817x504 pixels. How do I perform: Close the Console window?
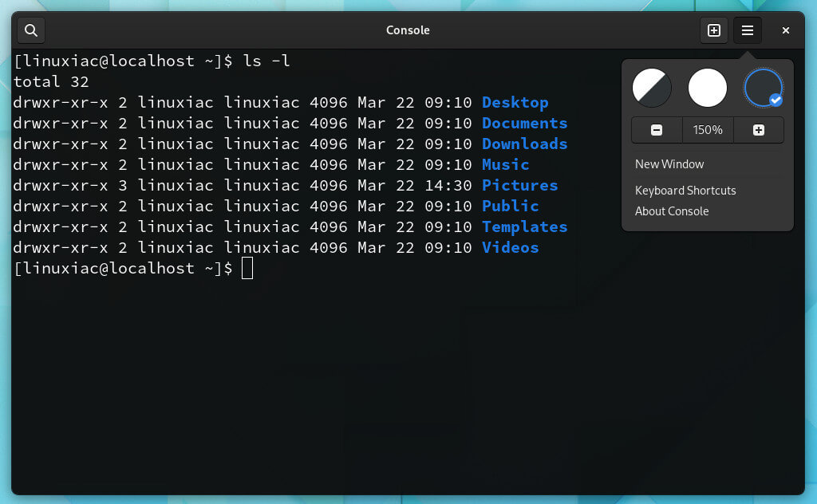point(786,30)
